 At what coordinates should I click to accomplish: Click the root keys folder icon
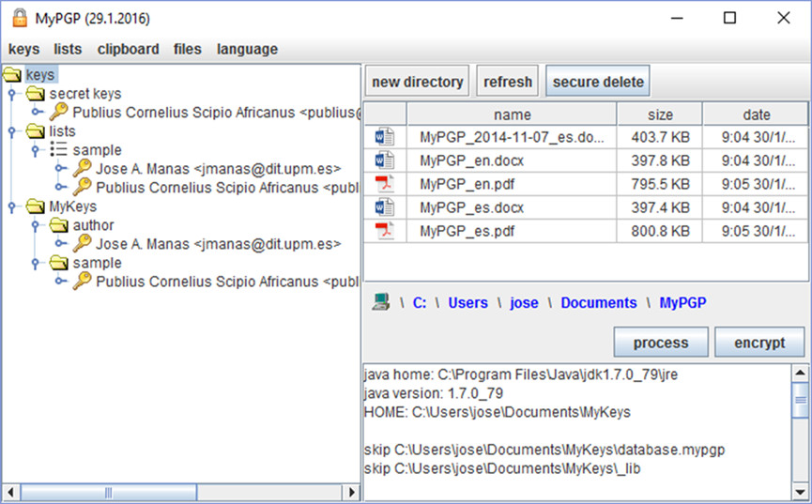tap(12, 75)
